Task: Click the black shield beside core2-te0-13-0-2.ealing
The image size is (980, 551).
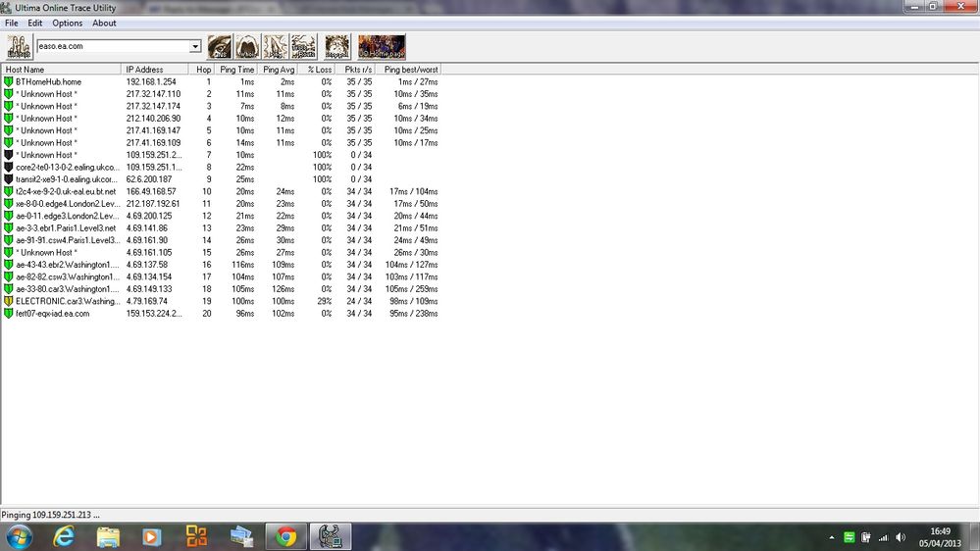Action: (8, 168)
